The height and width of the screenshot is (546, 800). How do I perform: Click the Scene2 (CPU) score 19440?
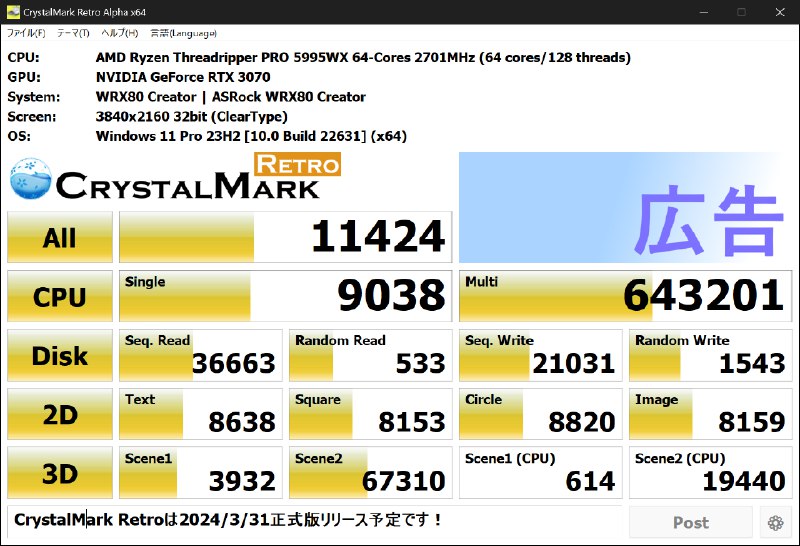coord(711,473)
